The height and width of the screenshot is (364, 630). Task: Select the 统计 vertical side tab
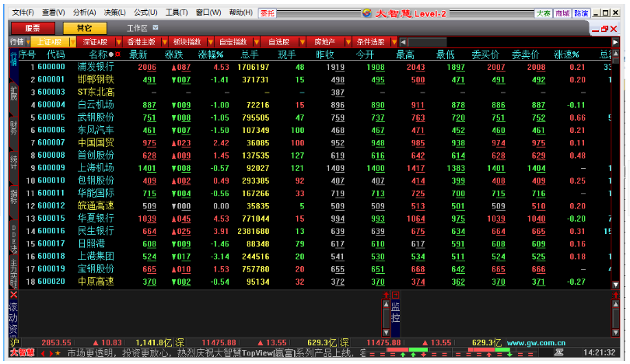14,162
